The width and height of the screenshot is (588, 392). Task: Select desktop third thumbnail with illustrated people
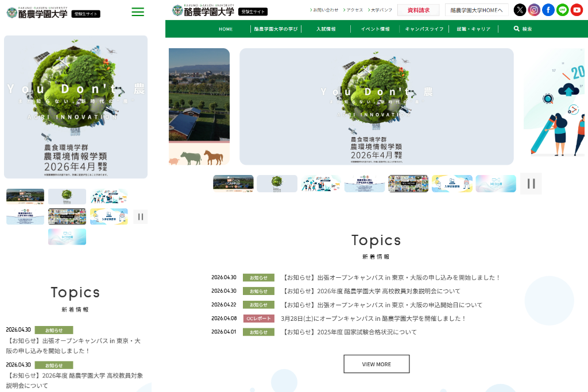click(x=320, y=184)
